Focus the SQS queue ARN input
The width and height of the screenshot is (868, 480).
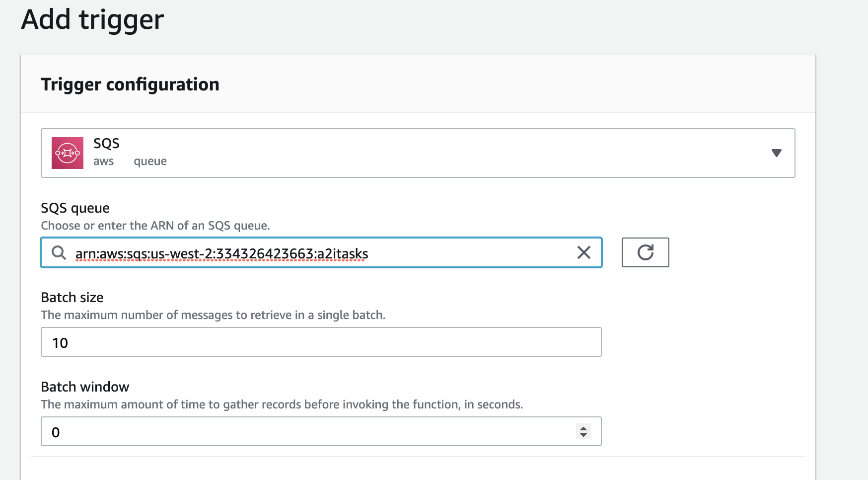pyautogui.click(x=321, y=253)
